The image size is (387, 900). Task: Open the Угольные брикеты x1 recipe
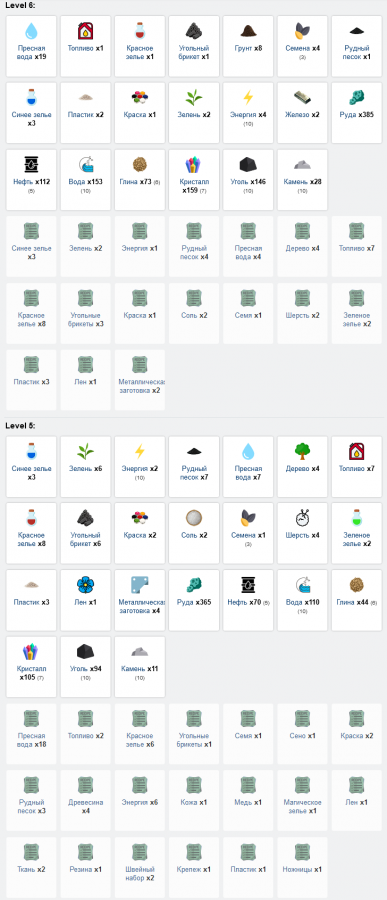194,734
